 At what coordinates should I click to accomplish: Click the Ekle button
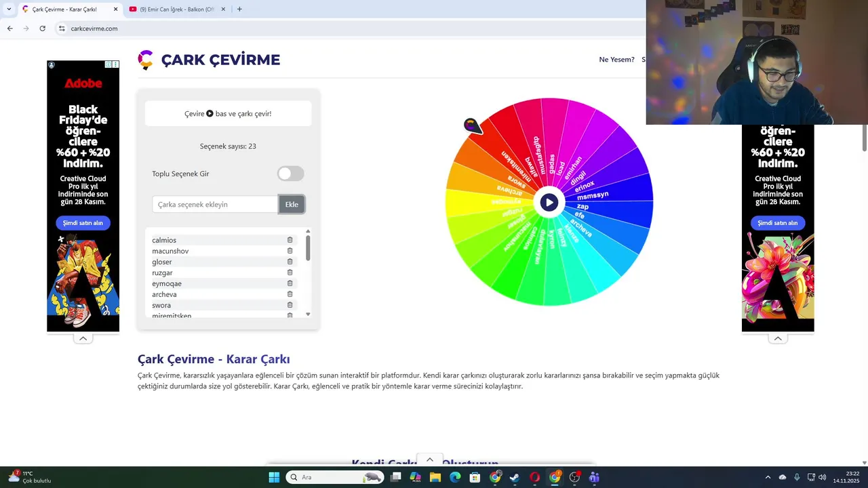click(x=292, y=204)
